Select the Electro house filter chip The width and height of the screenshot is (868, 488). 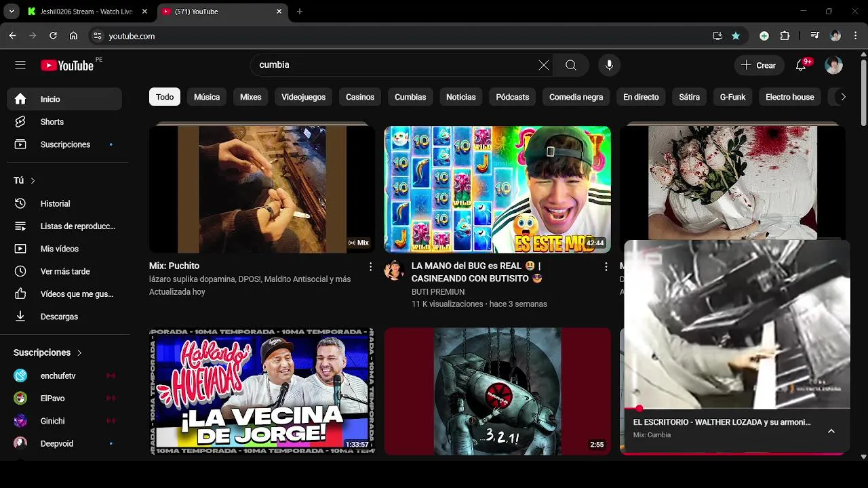(x=790, y=97)
